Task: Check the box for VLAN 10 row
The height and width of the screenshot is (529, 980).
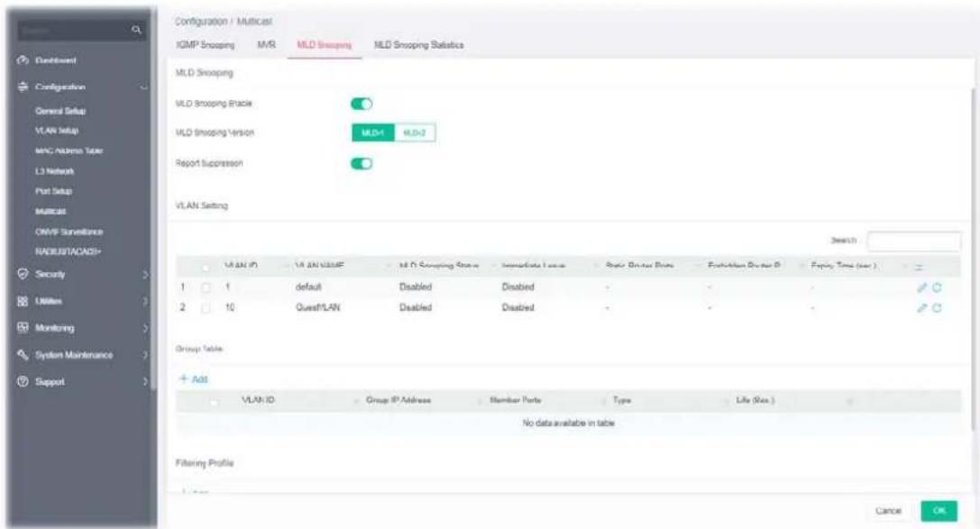Action: [206, 308]
